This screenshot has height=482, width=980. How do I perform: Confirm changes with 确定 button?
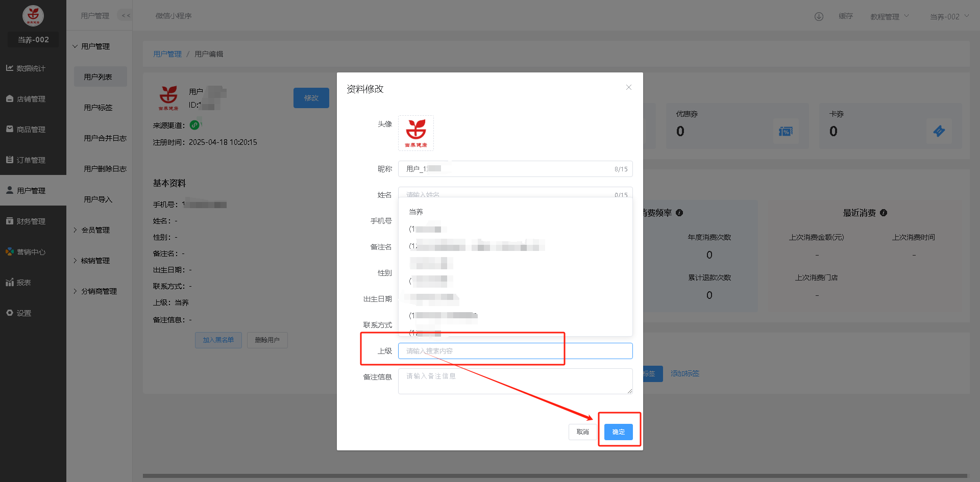point(618,432)
